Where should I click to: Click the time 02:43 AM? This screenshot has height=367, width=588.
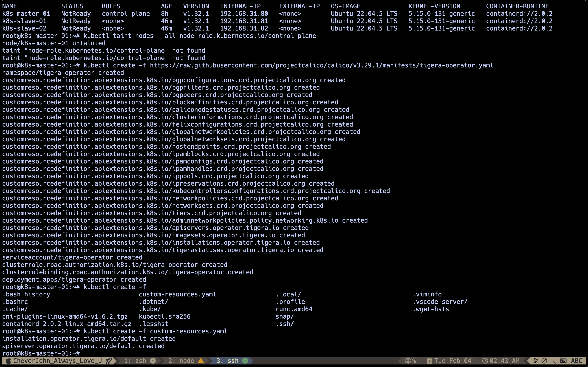click(504, 361)
